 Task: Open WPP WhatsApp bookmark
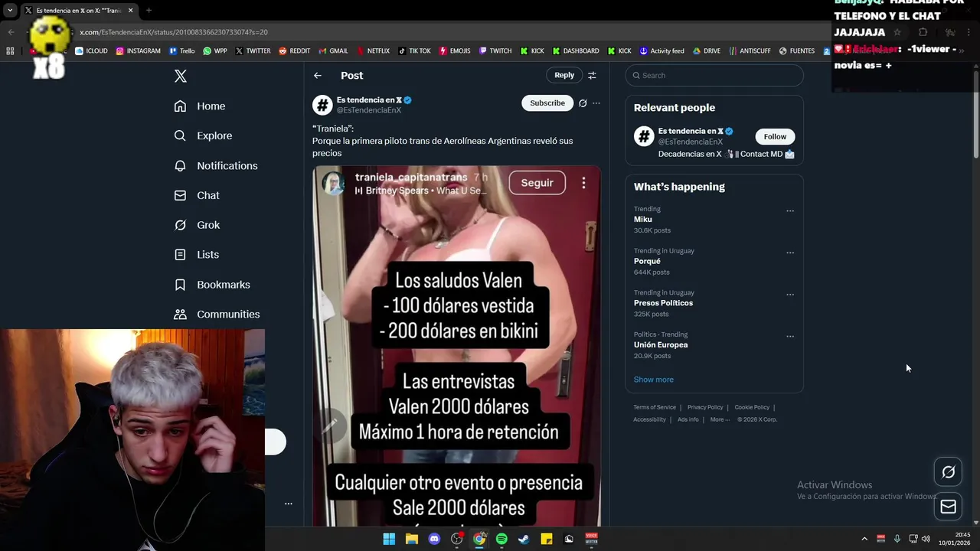[215, 51]
